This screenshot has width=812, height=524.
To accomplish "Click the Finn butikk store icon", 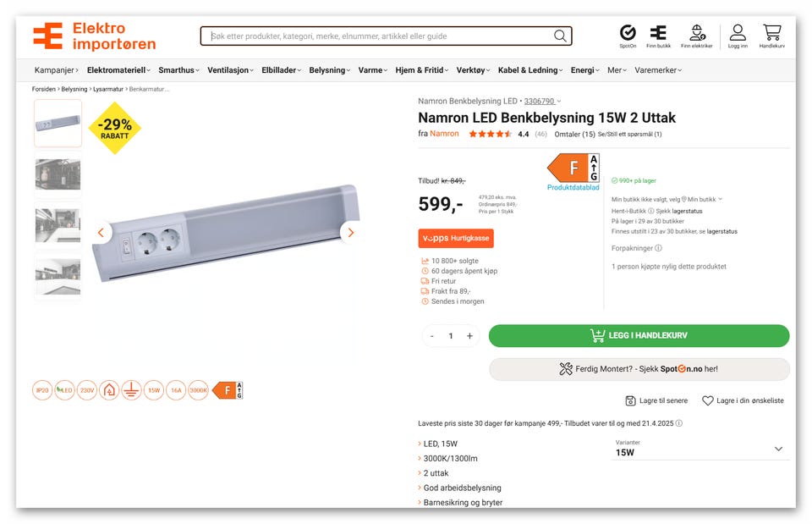I will pos(658,33).
